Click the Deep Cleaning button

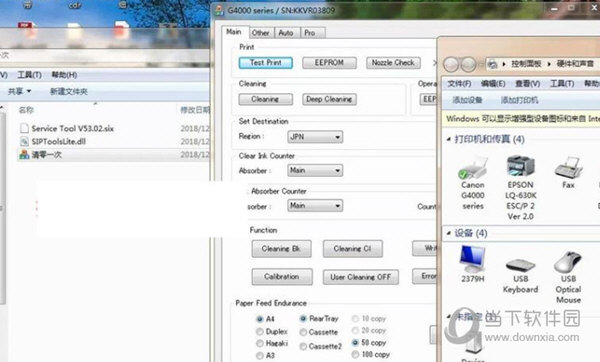[x=329, y=99]
